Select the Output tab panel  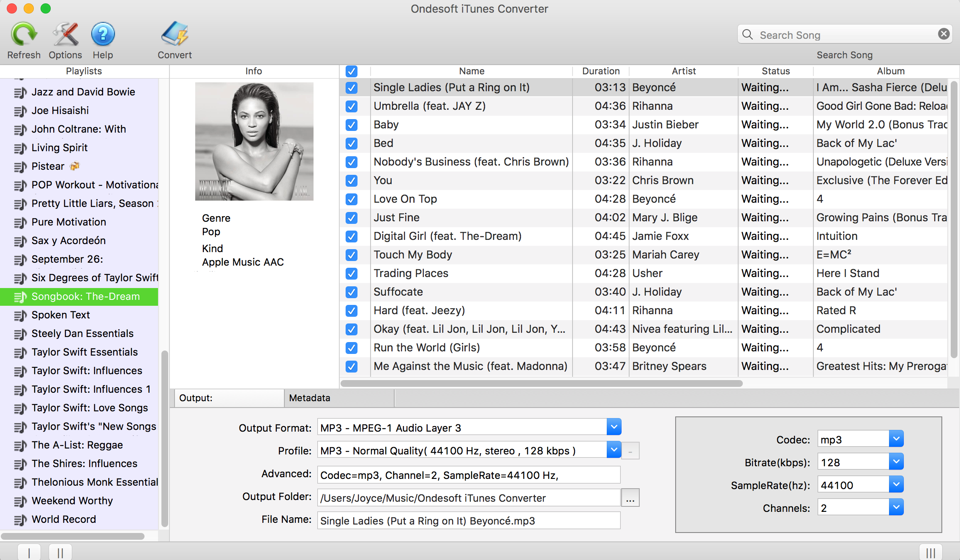click(x=226, y=397)
